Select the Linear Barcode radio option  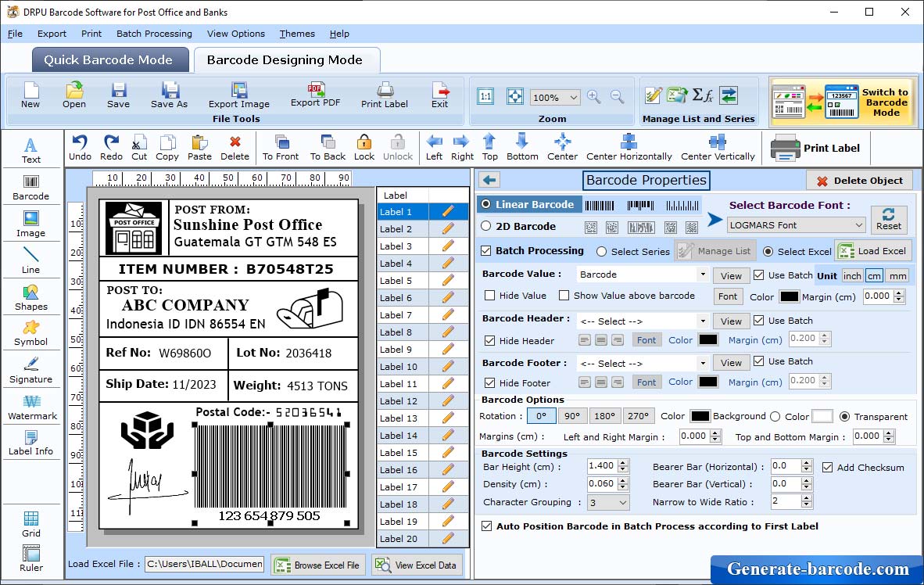(485, 204)
